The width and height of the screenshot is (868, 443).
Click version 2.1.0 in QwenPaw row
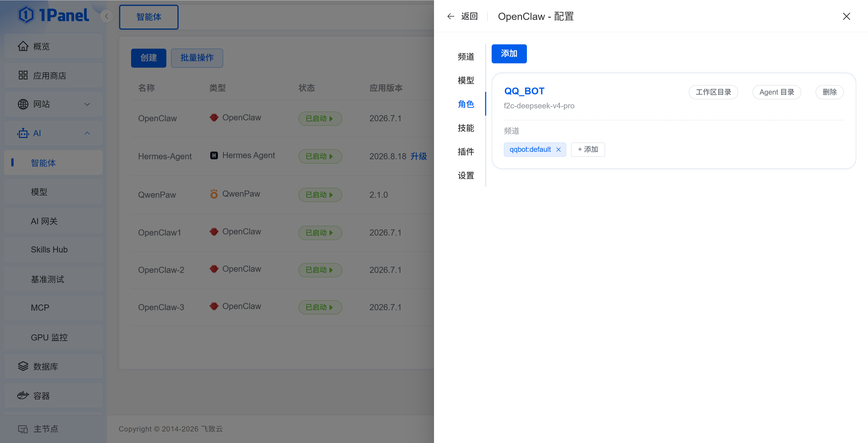(x=378, y=195)
